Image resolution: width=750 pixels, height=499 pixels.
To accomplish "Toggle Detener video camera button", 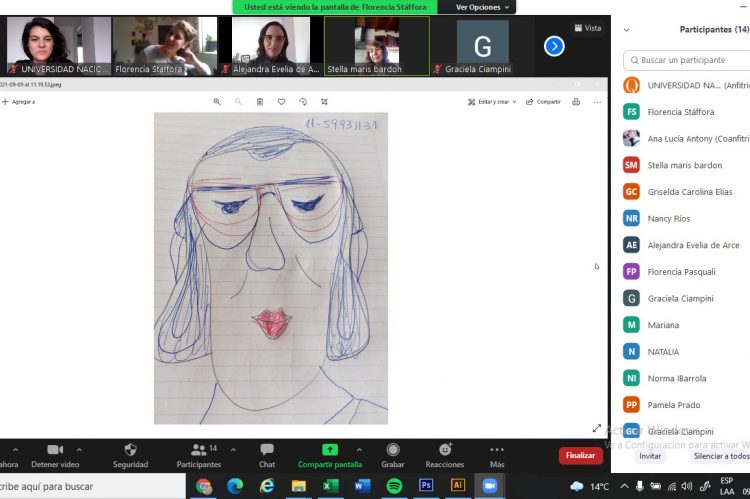I will coord(55,450).
